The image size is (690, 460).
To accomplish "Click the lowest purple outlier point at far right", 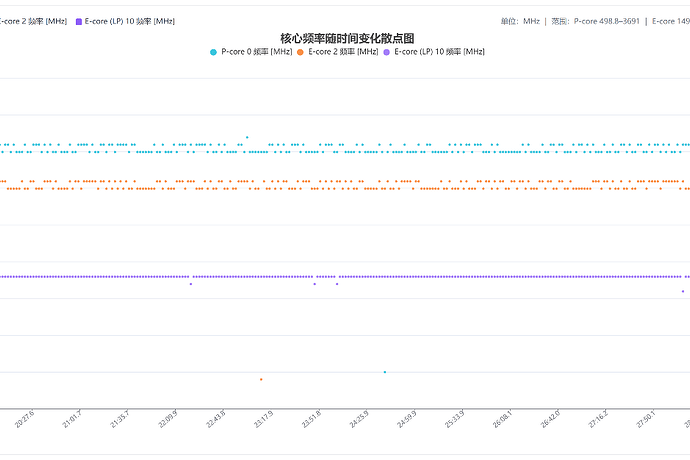I will coord(683,291).
